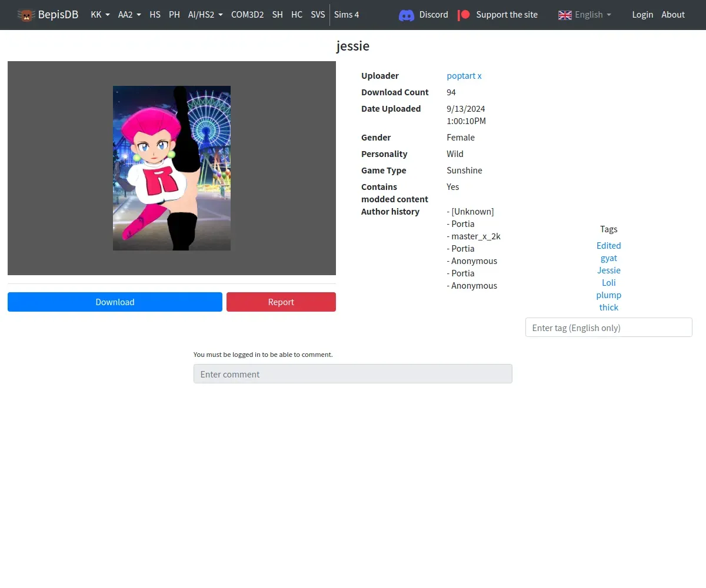Image resolution: width=706 pixels, height=588 pixels.
Task: Open the AI/HS2 dropdown
Action: point(205,15)
